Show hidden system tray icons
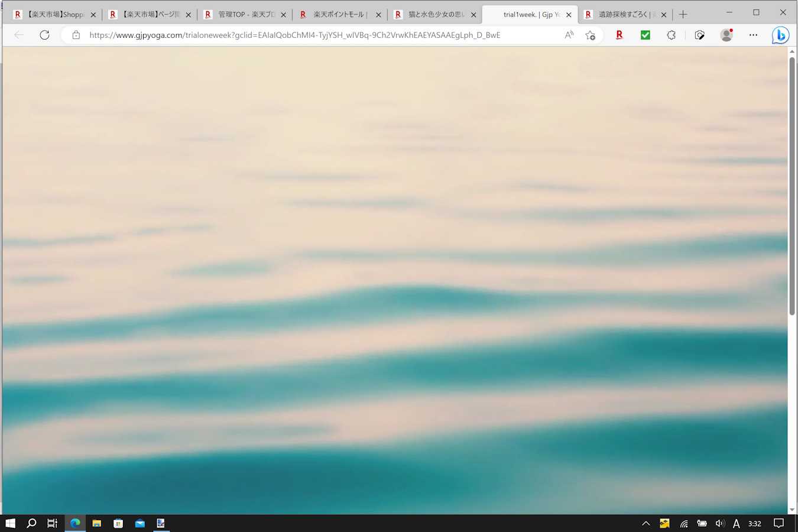798x532 pixels. pos(646,523)
